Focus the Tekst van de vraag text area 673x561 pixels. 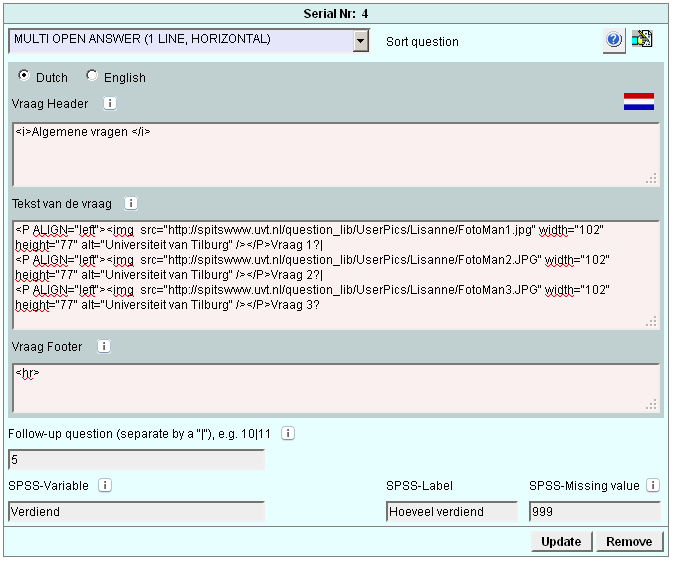click(335, 274)
